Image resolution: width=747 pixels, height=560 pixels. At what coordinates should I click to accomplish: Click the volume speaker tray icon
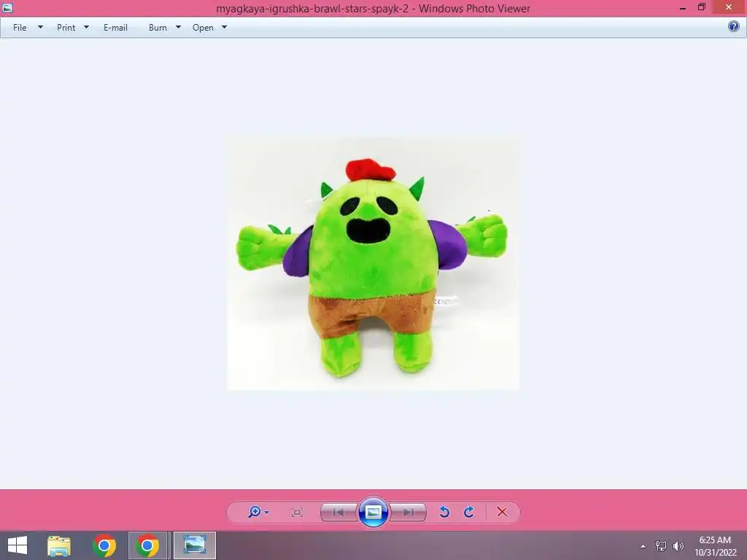click(x=678, y=546)
